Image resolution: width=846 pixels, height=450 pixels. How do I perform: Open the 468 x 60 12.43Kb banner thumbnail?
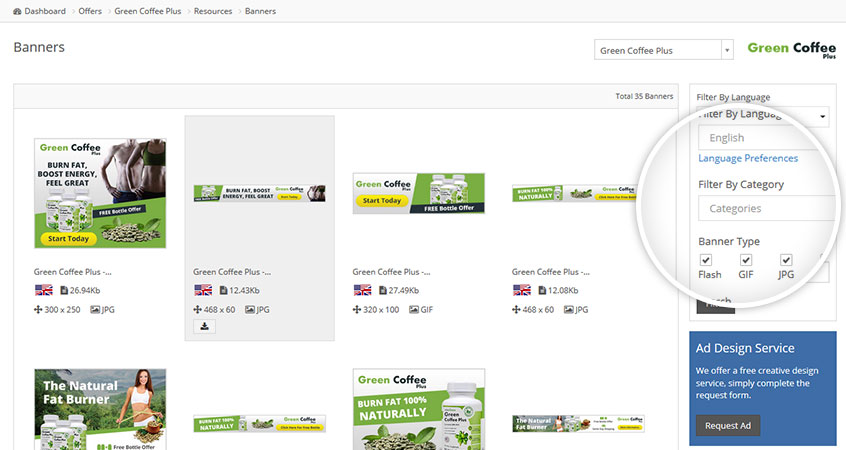pos(260,193)
